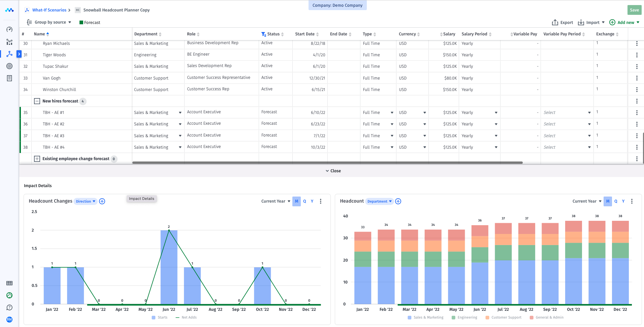The image size is (644, 327).
Task: Open the BM user avatar
Action: (x=9, y=319)
